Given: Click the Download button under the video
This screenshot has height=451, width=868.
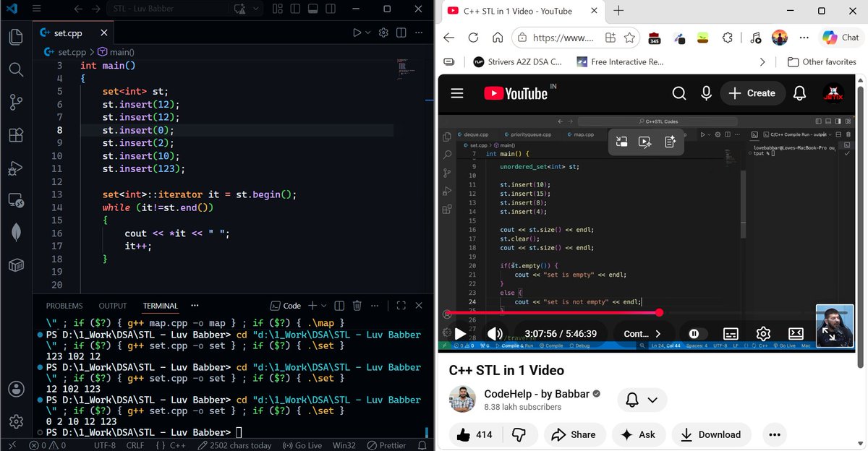Looking at the screenshot, I should [710, 434].
